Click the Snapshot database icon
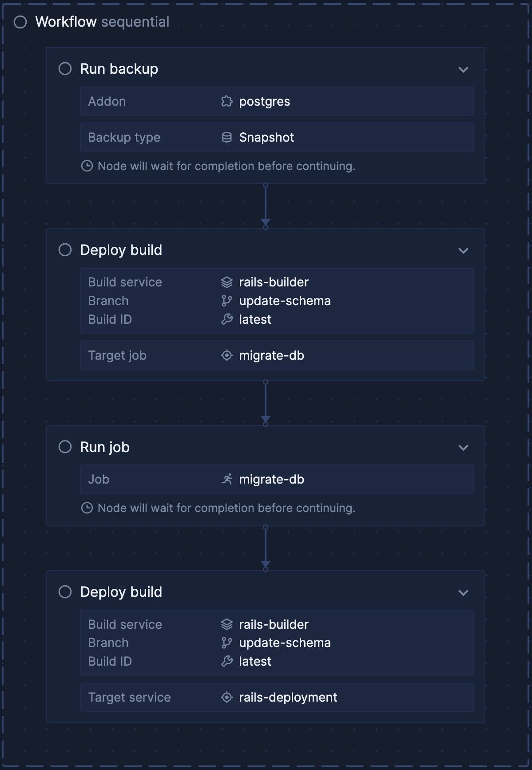The image size is (532, 770). pyautogui.click(x=228, y=137)
